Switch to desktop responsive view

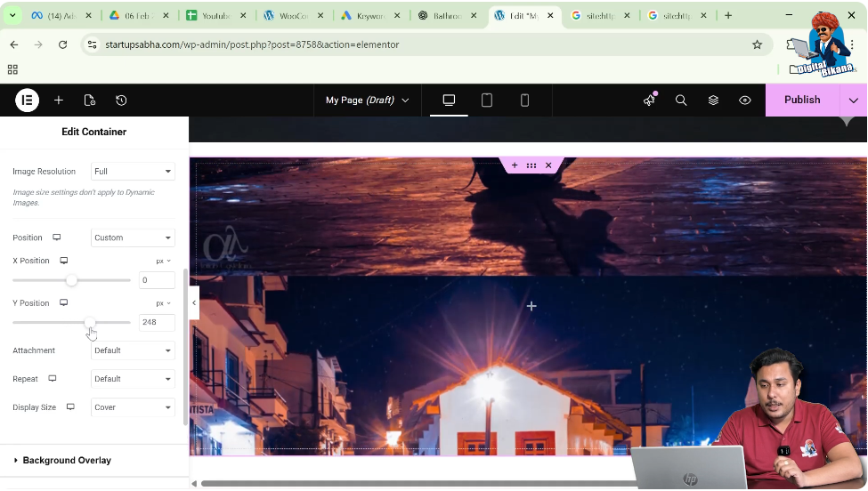[x=449, y=101]
